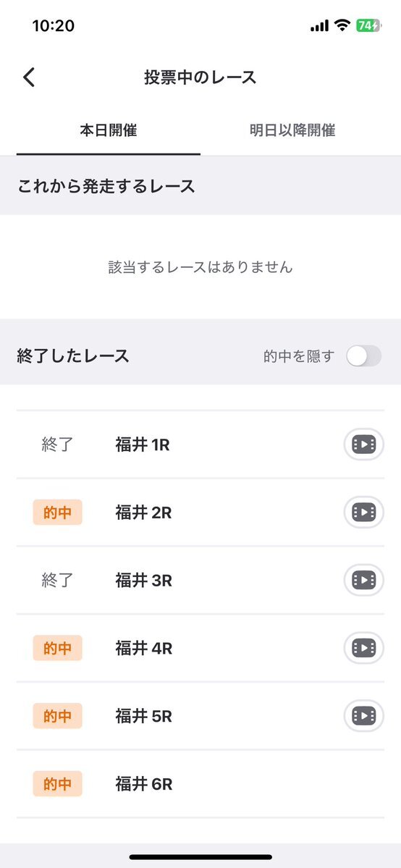The height and width of the screenshot is (868, 401).
Task: Play the 福井 1R race video
Action: tap(364, 444)
